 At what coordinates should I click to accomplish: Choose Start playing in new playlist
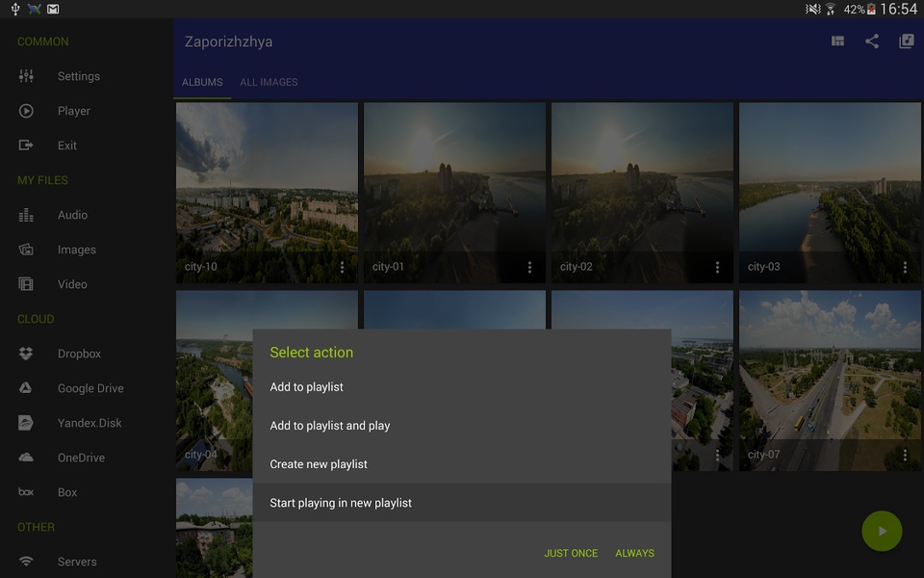[462, 503]
